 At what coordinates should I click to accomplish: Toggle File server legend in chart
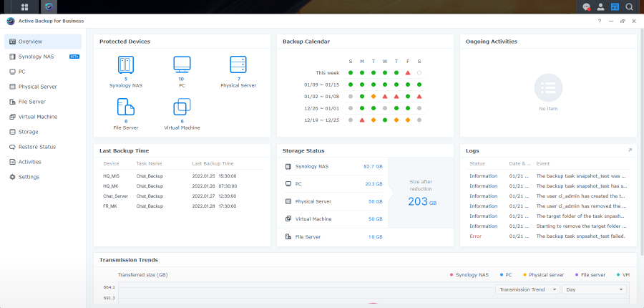pos(590,274)
